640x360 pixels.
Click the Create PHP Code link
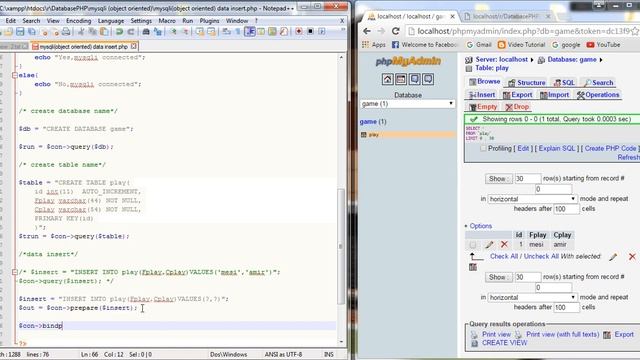(610, 149)
